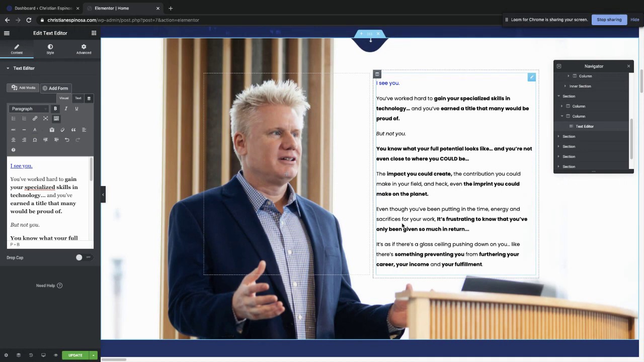Screen dimensions: 644x362
Task: Align text left
Action: 84,130
